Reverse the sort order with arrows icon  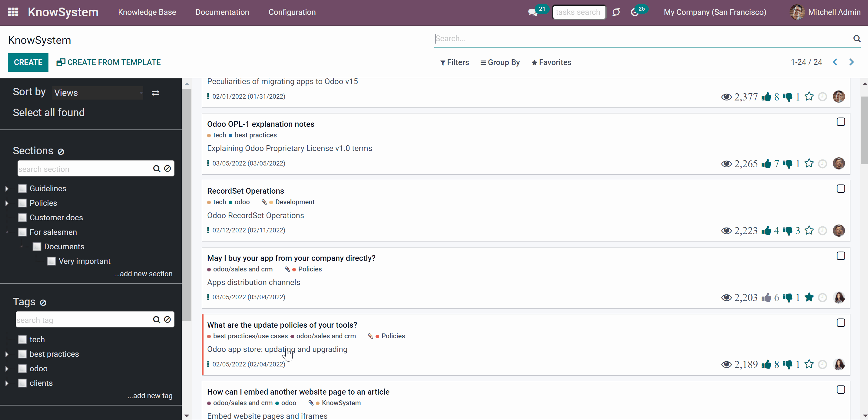coord(155,93)
